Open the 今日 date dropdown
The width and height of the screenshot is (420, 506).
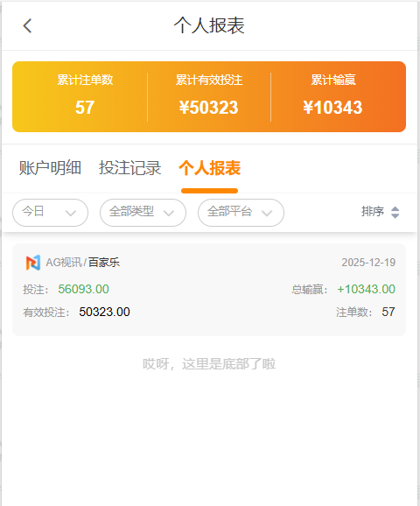coord(50,213)
